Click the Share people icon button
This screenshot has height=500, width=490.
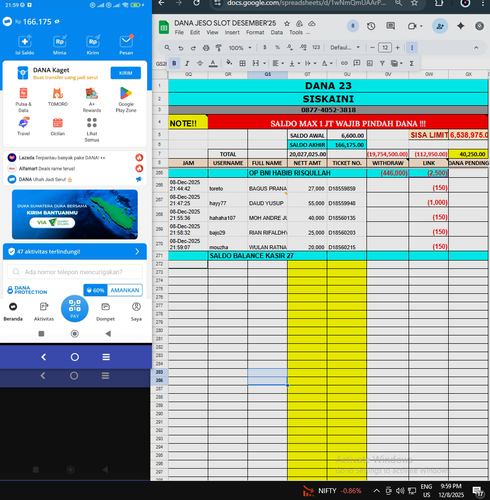point(440,26)
